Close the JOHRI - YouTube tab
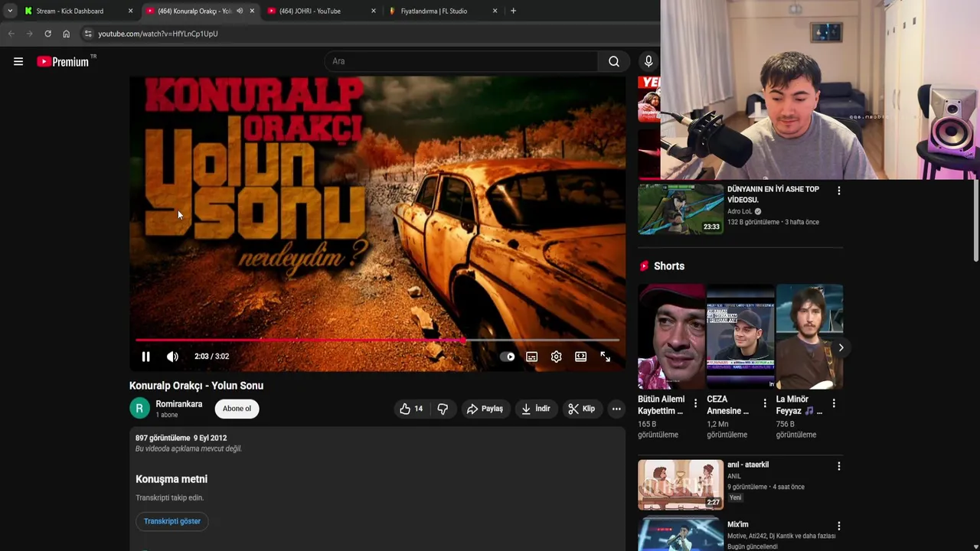 (374, 11)
